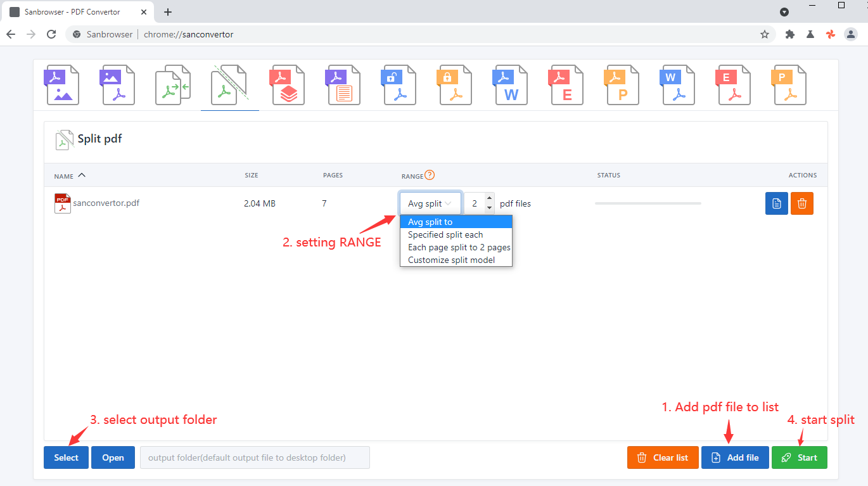This screenshot has height=486, width=868.
Task: Click the output folder path field
Action: (x=254, y=457)
